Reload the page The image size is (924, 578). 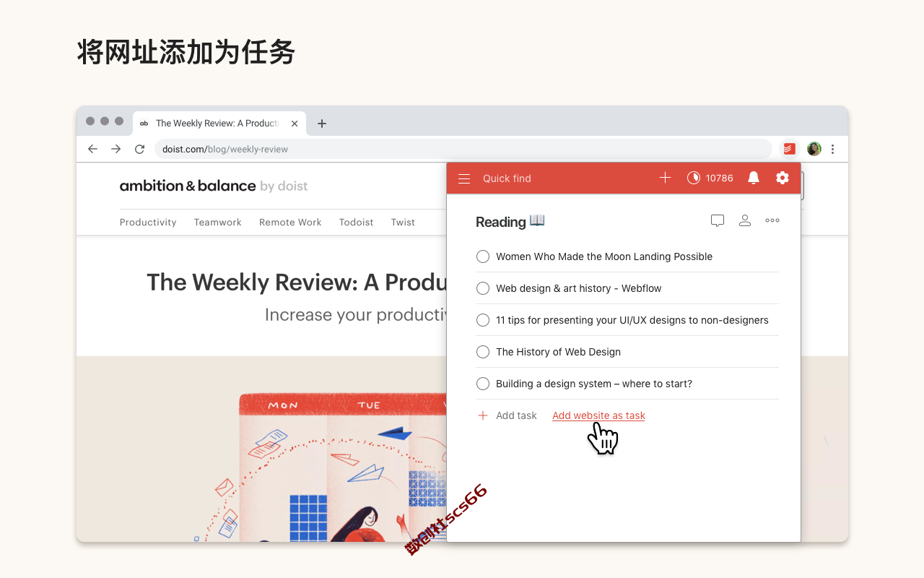[x=139, y=149]
